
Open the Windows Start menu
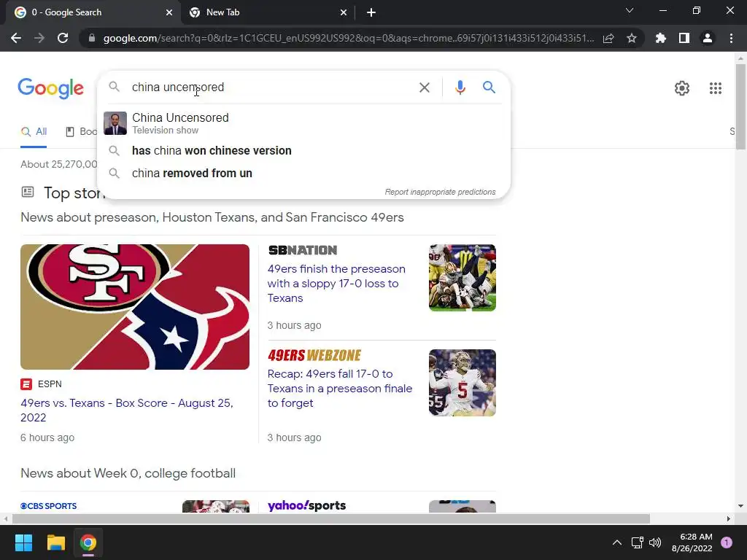tap(23, 542)
